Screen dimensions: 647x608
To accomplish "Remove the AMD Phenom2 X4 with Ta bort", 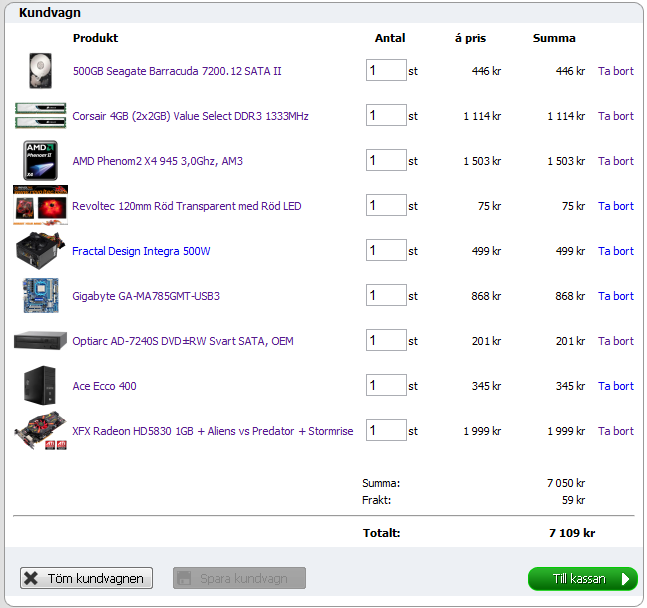I will [615, 161].
